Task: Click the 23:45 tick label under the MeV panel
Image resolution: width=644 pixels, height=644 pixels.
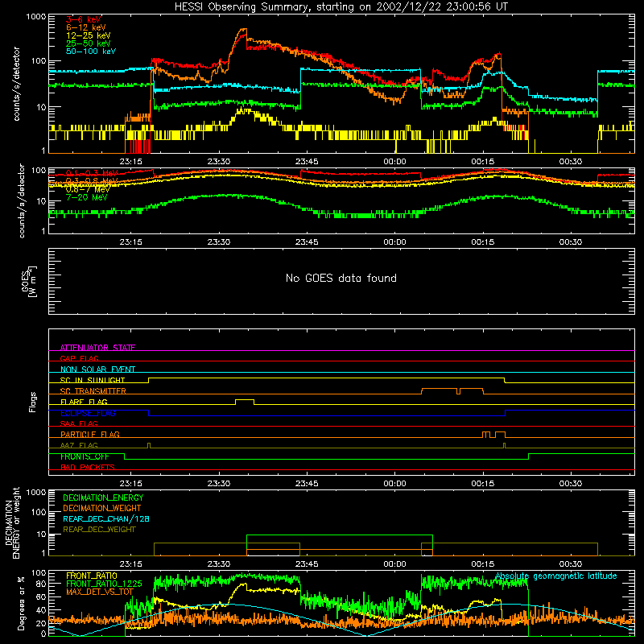Action: (x=307, y=242)
